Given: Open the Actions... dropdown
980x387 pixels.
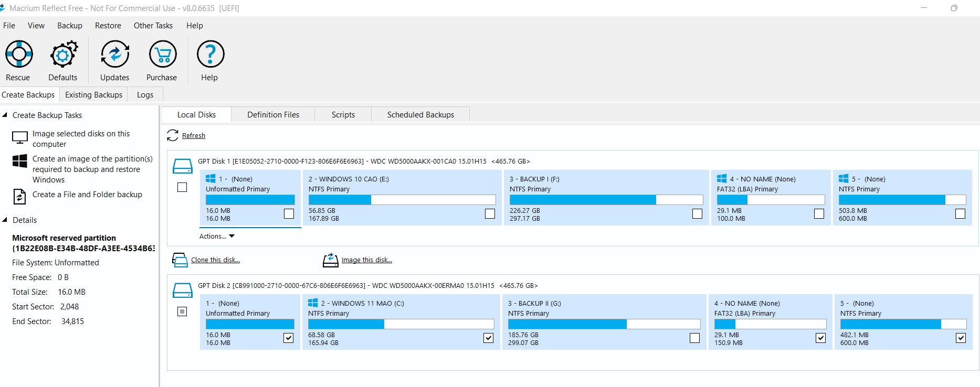Looking at the screenshot, I should 217,236.
